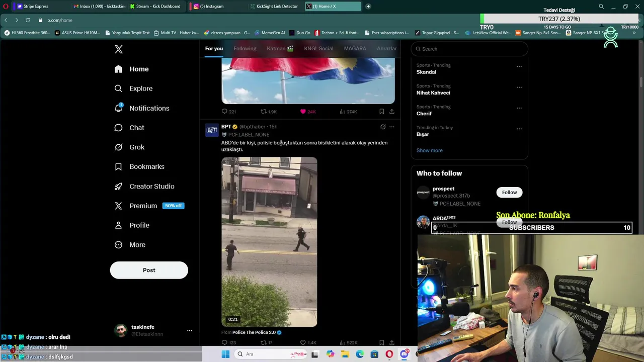Bookmark the flag post

tap(382, 112)
